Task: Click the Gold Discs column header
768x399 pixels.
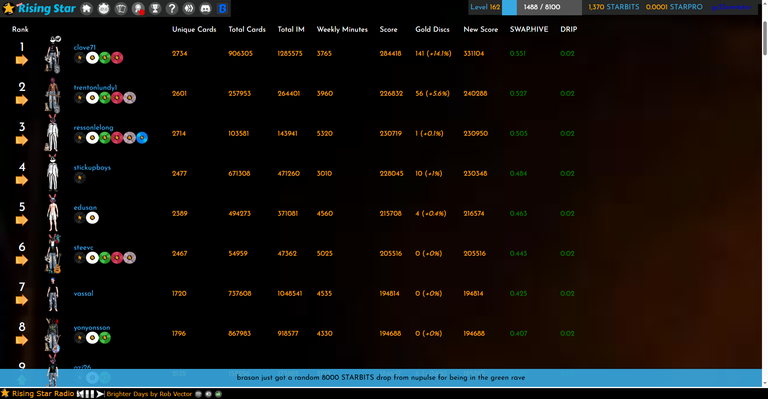Action: 432,29
